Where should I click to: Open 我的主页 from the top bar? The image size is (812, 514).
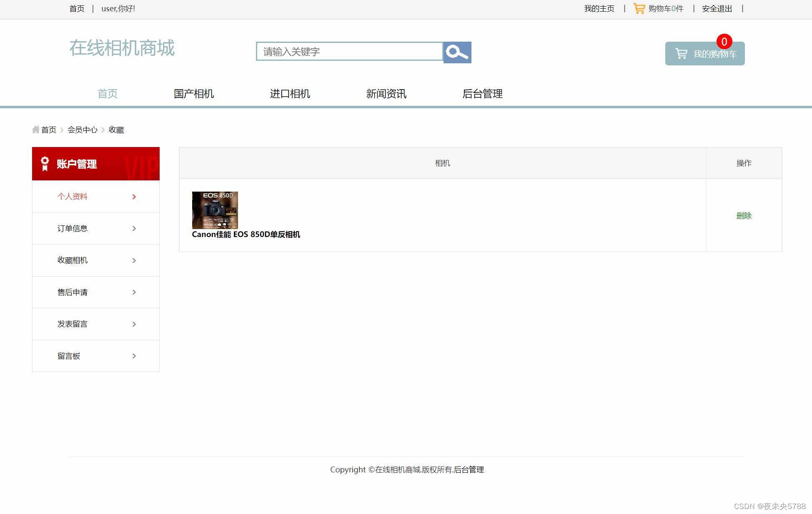coord(599,8)
